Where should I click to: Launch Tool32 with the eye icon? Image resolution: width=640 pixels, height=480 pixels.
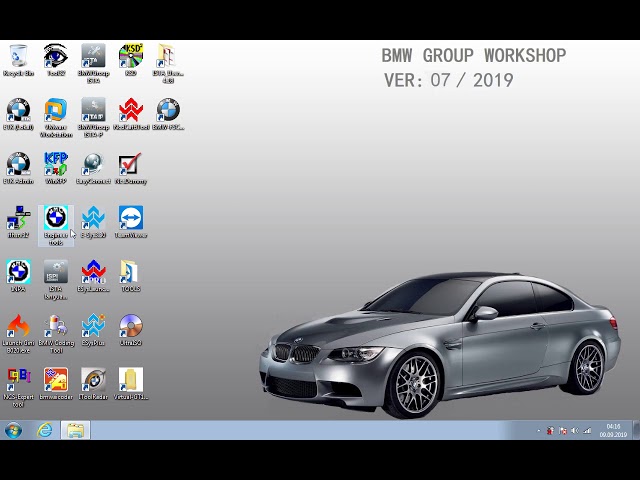tap(56, 60)
